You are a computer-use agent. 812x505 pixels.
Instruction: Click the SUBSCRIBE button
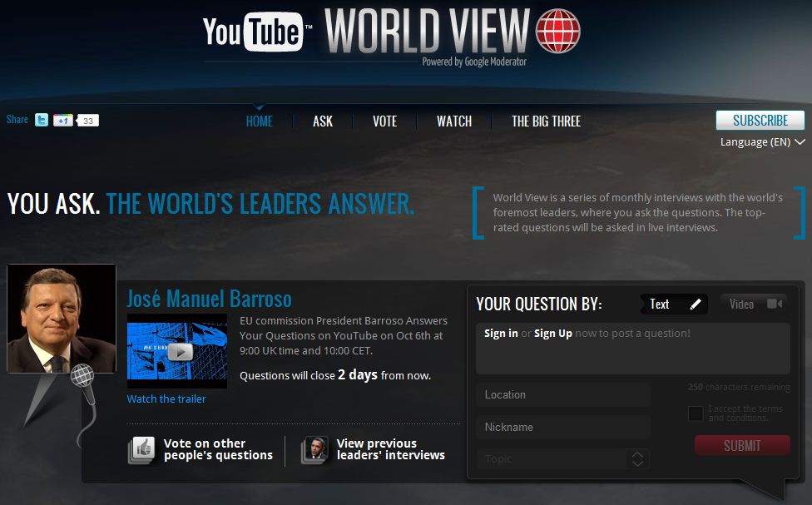pyautogui.click(x=760, y=120)
